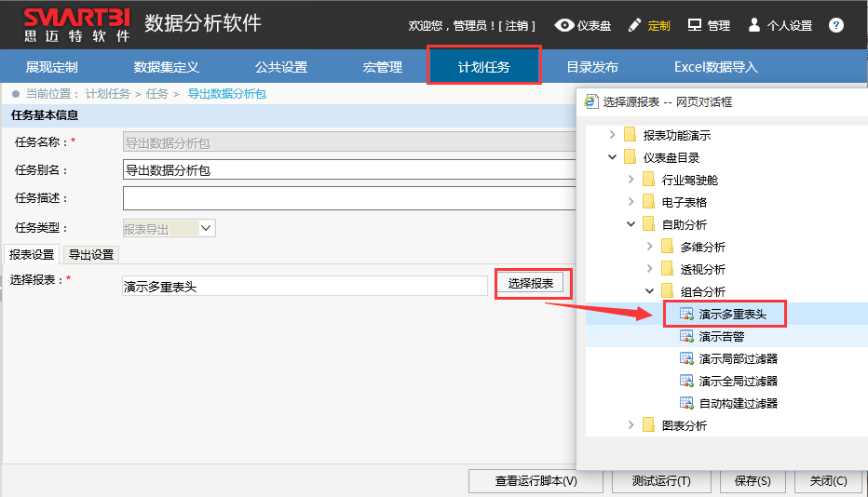Click the 电子表格 folder icon
This screenshot has height=497, width=868.
(649, 202)
